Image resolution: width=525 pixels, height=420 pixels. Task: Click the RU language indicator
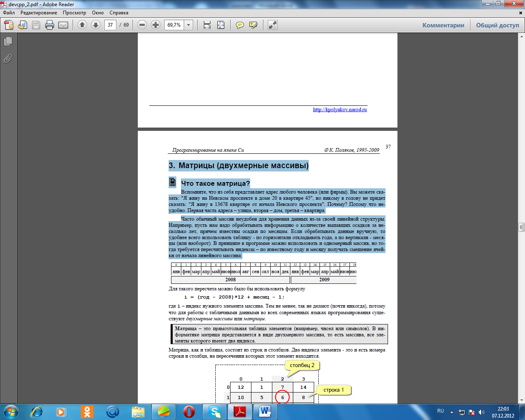coord(441,411)
